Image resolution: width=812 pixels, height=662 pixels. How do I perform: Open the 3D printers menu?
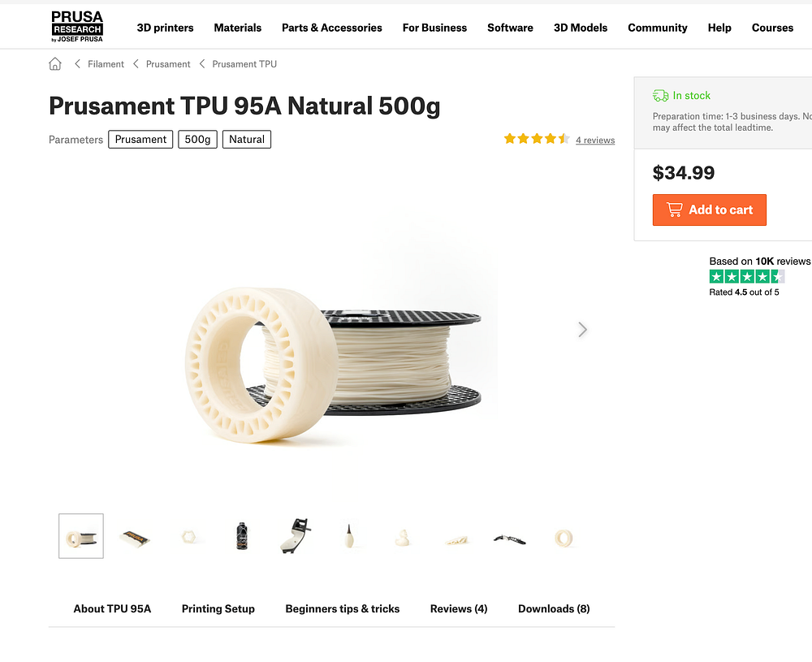165,28
